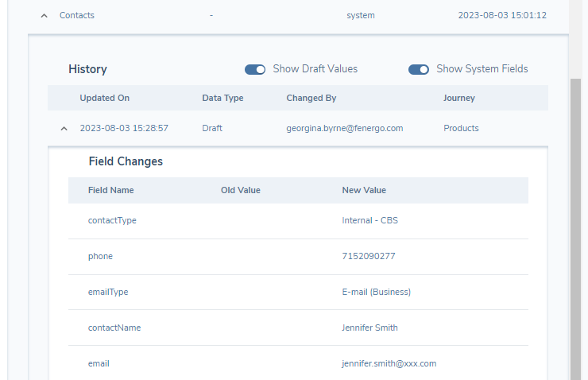
Task: Select the contactType field row
Action: pyautogui.click(x=112, y=220)
